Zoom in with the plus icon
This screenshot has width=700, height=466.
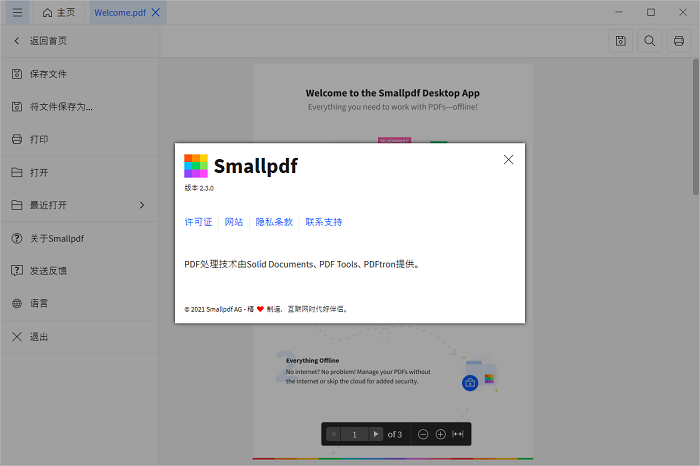click(x=440, y=434)
